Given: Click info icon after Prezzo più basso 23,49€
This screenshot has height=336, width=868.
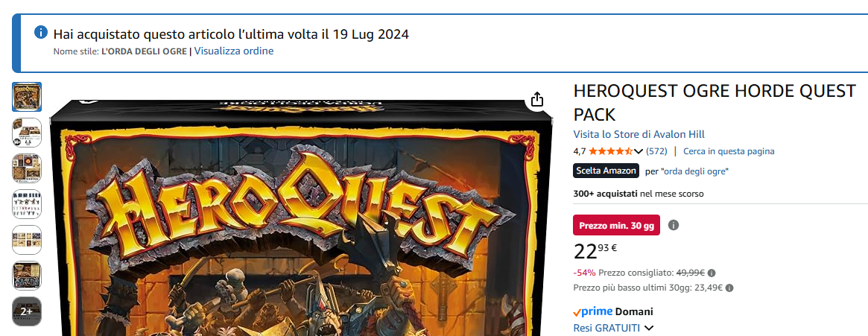Looking at the screenshot, I should tap(729, 288).
